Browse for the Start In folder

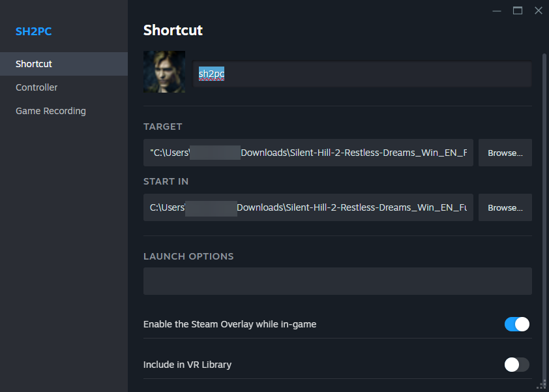[x=505, y=207]
